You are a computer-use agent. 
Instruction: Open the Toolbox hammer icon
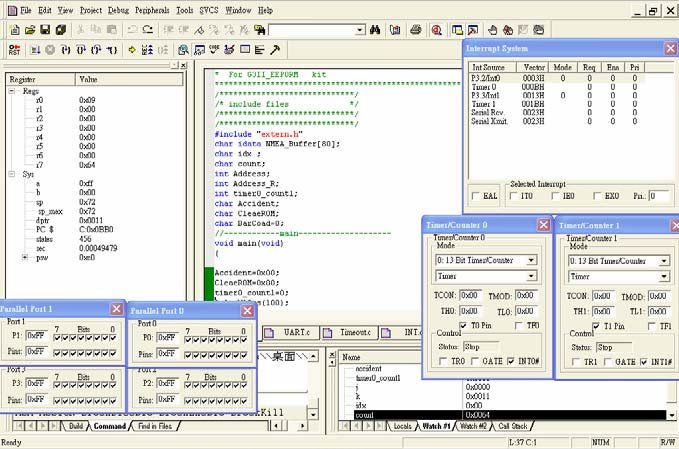[275, 50]
